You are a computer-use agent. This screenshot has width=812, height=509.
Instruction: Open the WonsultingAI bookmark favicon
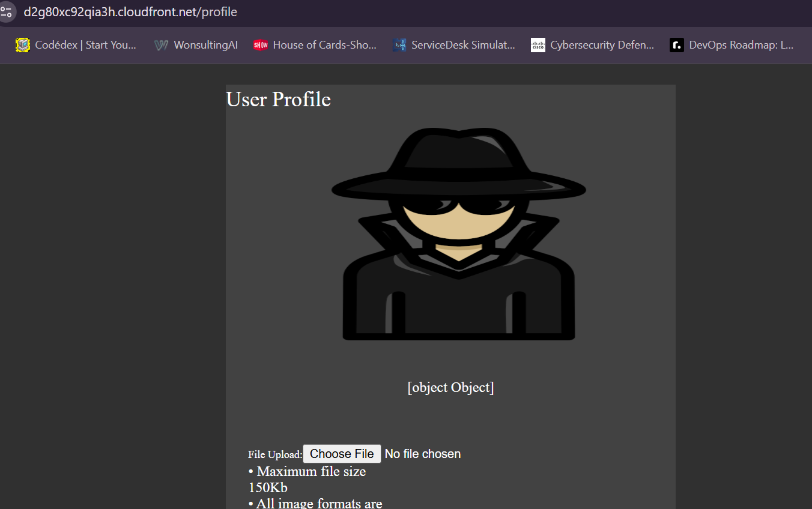(160, 45)
